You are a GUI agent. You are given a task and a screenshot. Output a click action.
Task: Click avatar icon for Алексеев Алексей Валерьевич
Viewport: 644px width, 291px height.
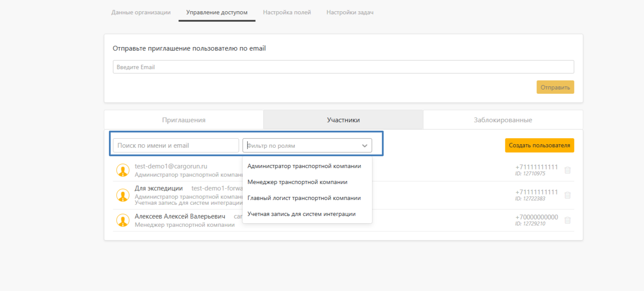click(x=123, y=220)
